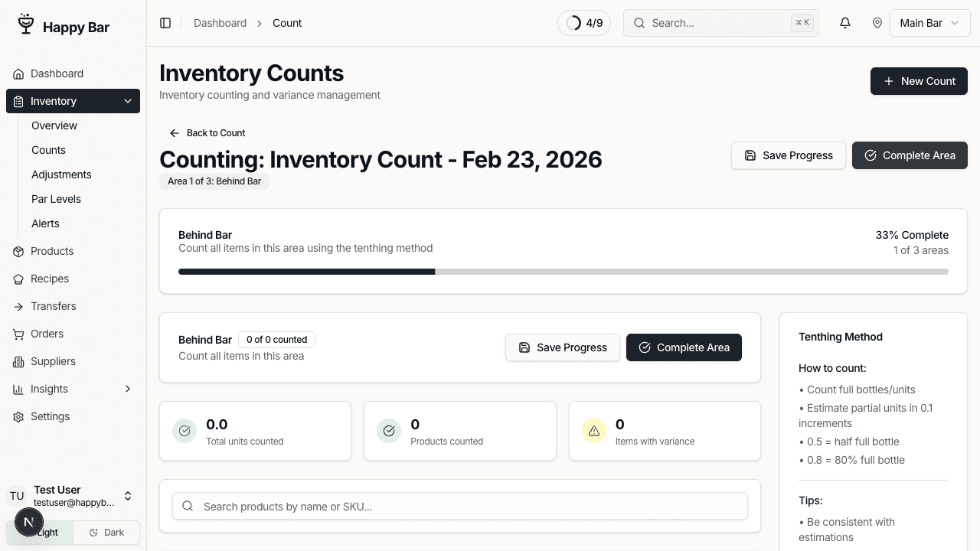Click the Suppliers icon in the sidebar
The width and height of the screenshot is (980, 551).
pyautogui.click(x=18, y=361)
